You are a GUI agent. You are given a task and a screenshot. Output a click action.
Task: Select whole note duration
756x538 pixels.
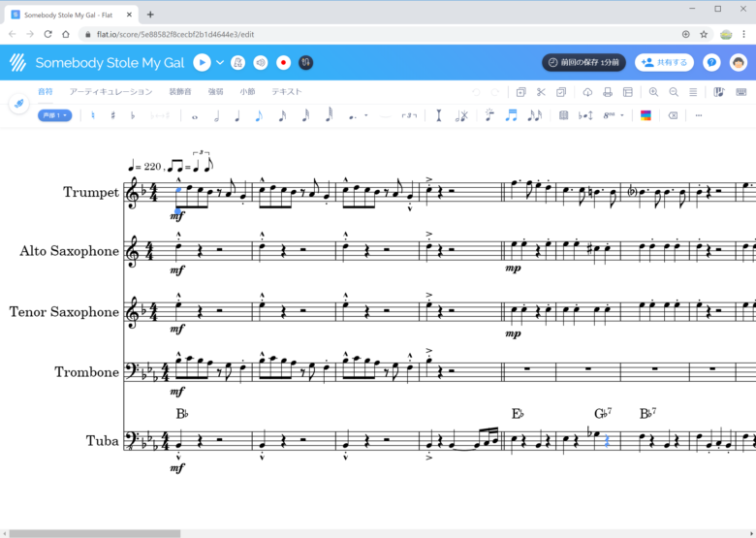click(x=195, y=116)
